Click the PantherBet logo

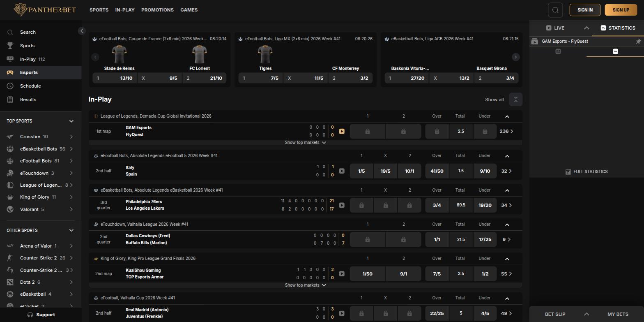tap(45, 9)
